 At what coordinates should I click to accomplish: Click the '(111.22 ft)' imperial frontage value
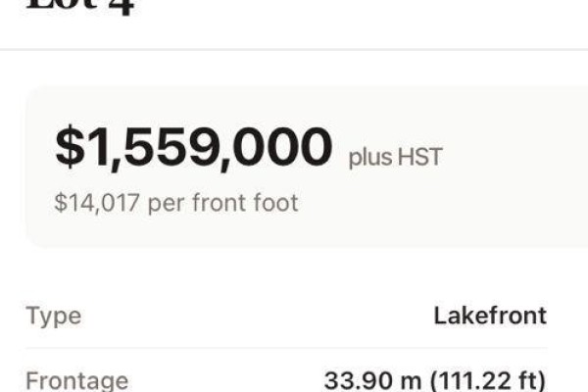point(487,381)
